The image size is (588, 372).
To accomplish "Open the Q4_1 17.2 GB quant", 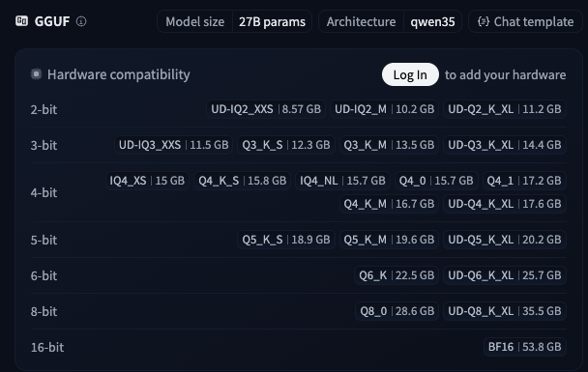I will click(524, 181).
